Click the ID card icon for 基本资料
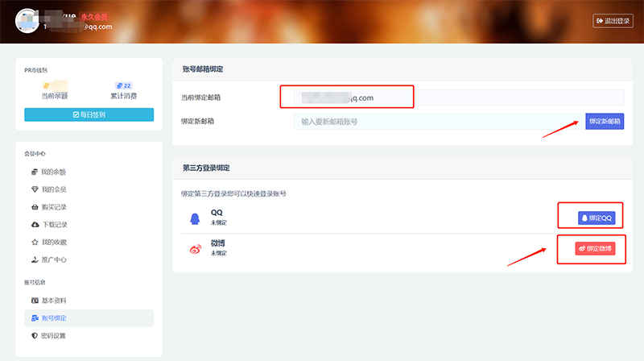644x361 pixels. [x=35, y=301]
